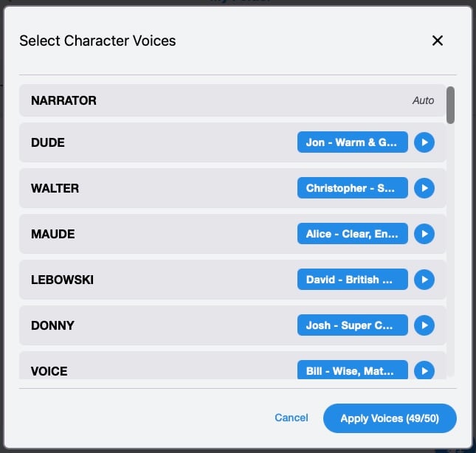Open DUDE's voice dropdown showing Jon
This screenshot has height=453, width=476.
tap(352, 142)
